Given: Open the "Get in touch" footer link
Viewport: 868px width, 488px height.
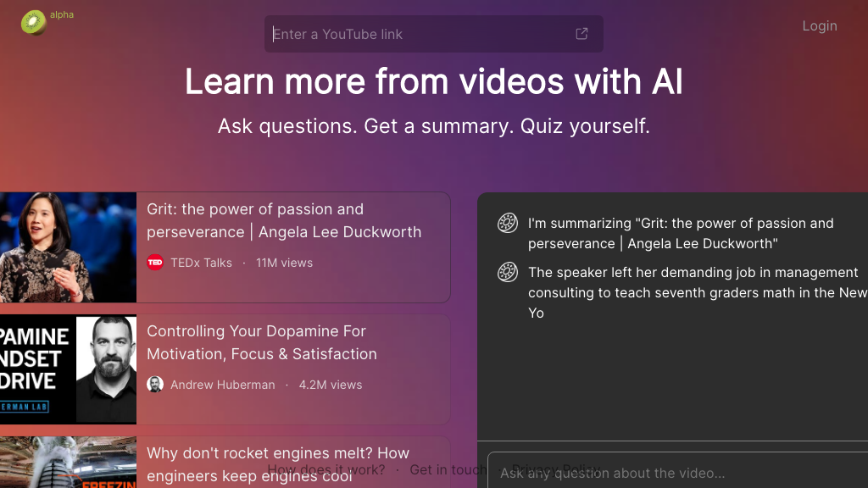Looking at the screenshot, I should 447,469.
